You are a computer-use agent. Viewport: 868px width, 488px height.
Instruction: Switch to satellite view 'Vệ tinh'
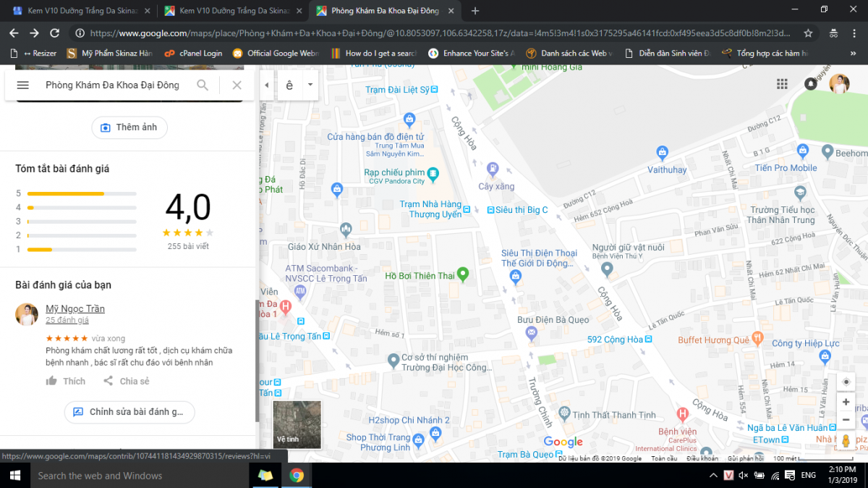point(297,424)
